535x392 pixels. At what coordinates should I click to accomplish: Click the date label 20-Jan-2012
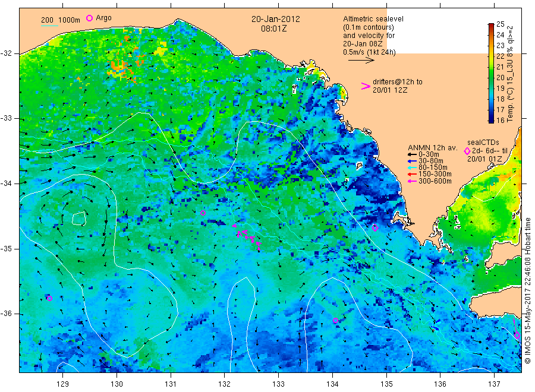point(276,19)
